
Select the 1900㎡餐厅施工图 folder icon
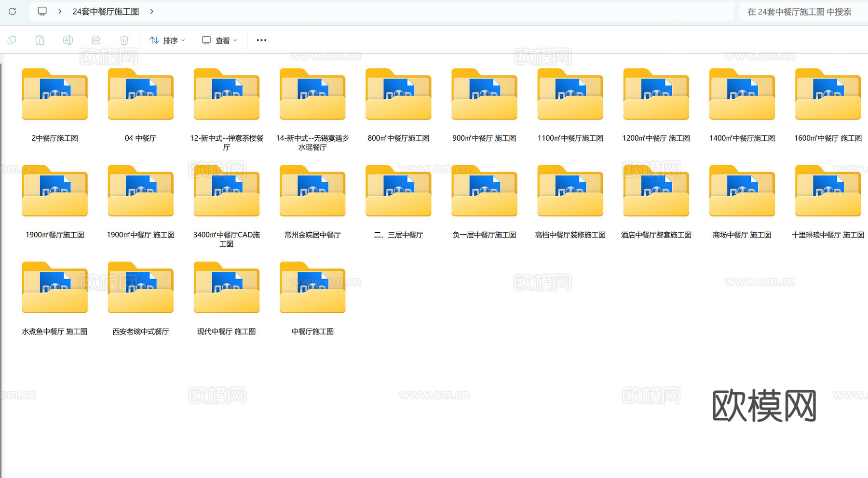[55, 191]
